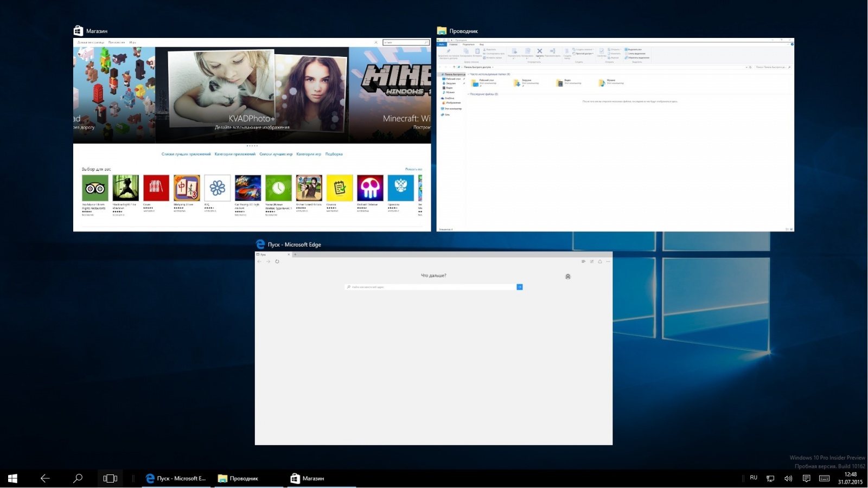
Task: Open the blue flower app tile in Store
Action: pos(217,188)
